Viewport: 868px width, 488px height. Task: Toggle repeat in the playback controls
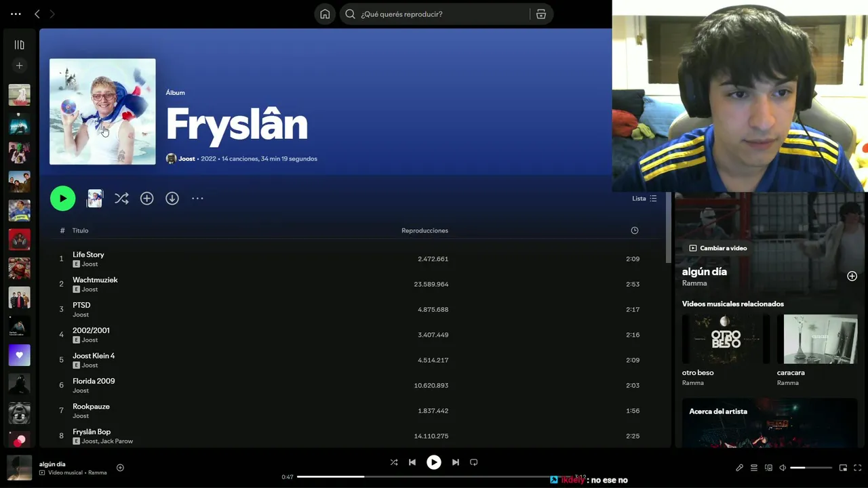[x=474, y=462]
